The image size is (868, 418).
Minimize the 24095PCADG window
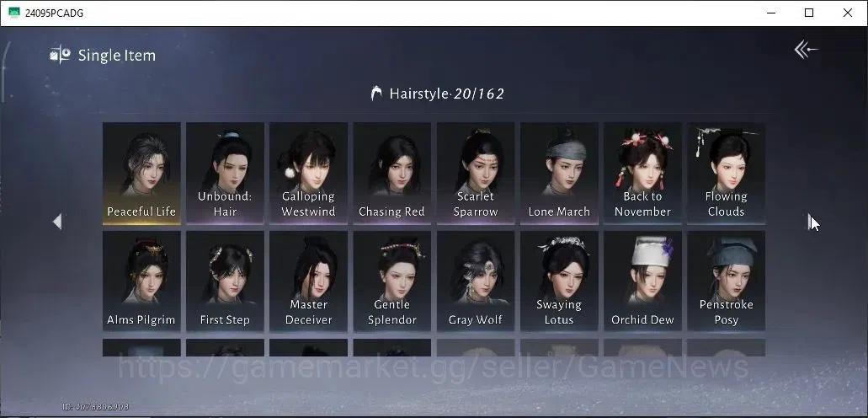(x=770, y=13)
